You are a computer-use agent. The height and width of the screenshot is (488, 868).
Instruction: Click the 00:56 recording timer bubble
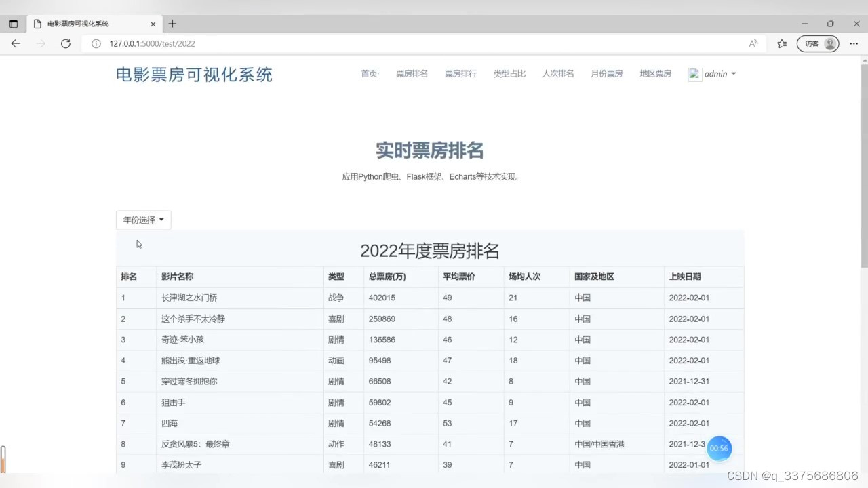720,447
